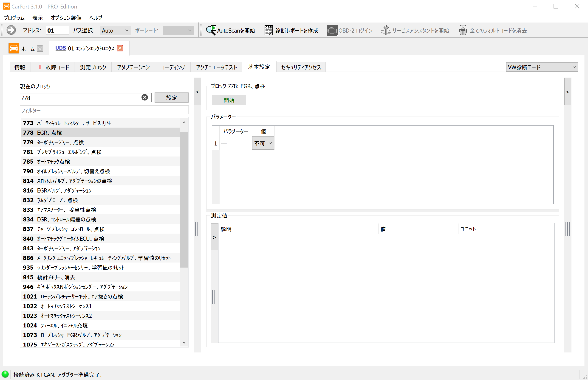Collapse the right panel using the far right < button
This screenshot has height=380, width=588.
pyautogui.click(x=568, y=92)
